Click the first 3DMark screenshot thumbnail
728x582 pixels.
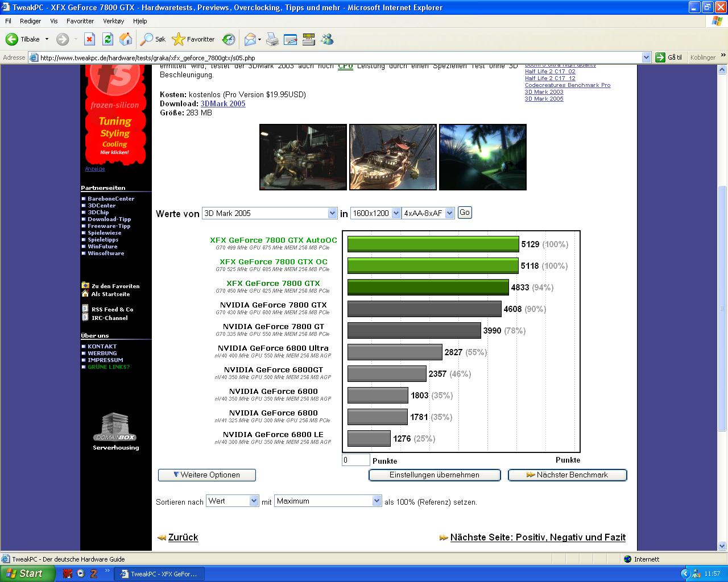(x=303, y=157)
